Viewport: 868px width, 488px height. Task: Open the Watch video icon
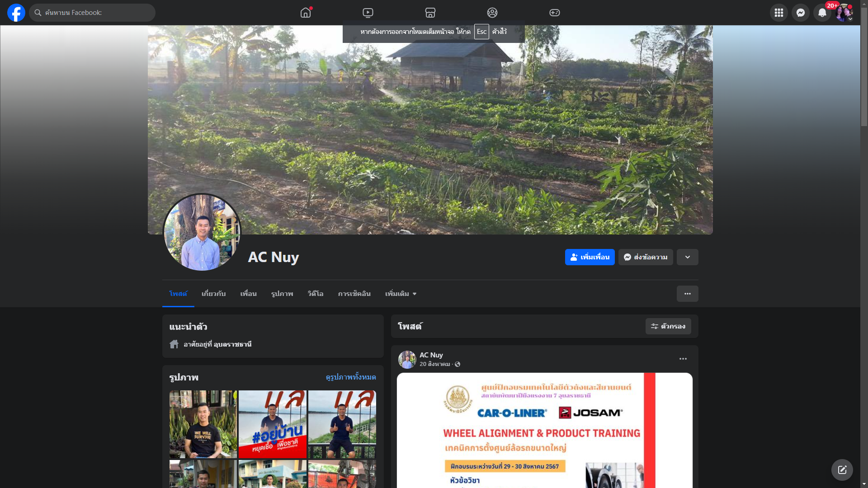[x=368, y=13]
